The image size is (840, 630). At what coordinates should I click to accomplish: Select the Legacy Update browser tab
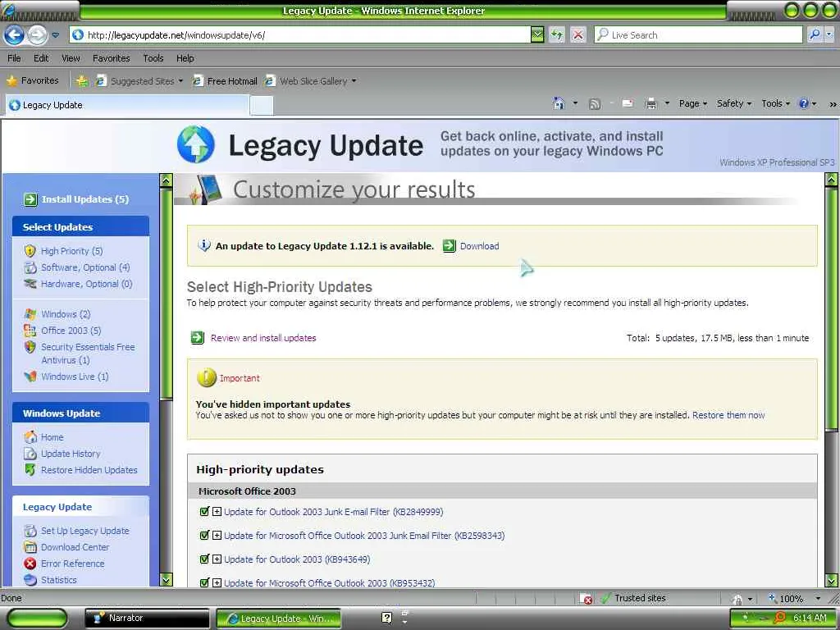[127, 105]
